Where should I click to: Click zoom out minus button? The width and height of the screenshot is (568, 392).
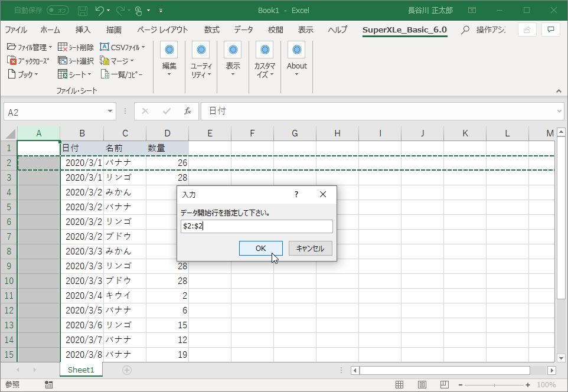click(461, 385)
